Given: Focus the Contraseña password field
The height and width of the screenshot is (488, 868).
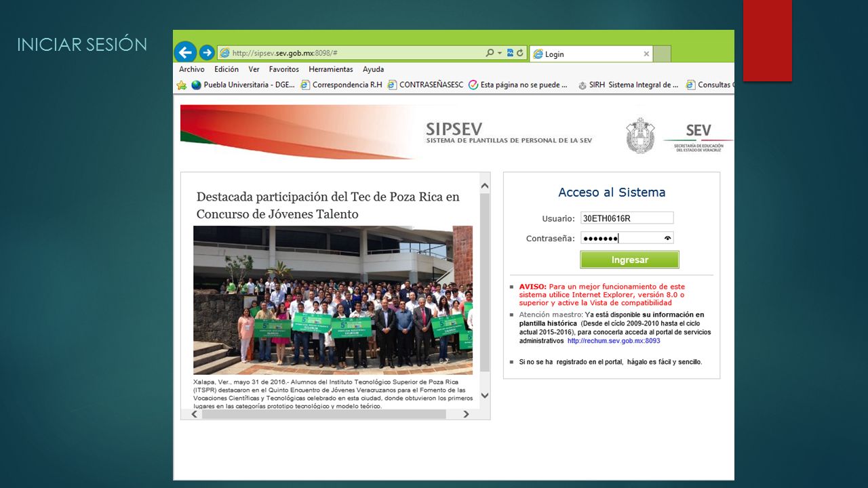Looking at the screenshot, I should tap(627, 238).
